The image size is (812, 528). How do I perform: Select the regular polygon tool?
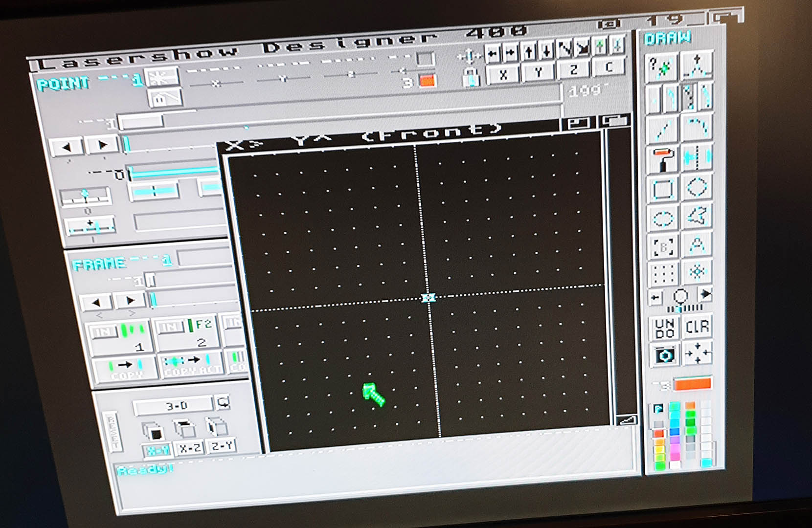(697, 187)
